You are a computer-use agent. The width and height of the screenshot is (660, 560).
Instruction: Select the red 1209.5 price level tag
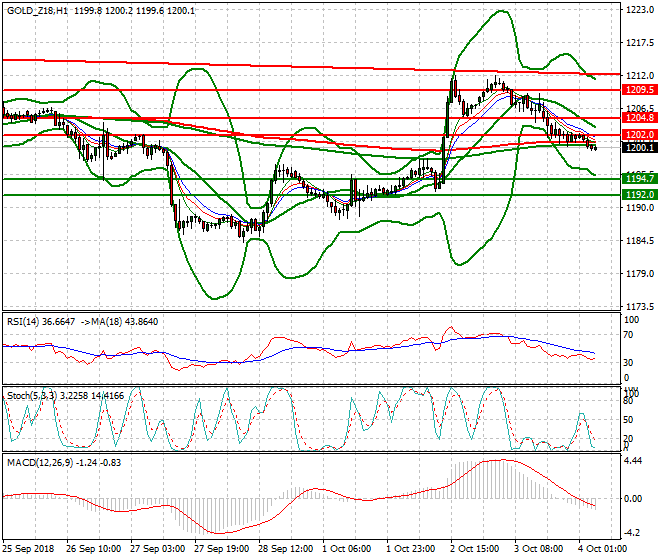click(638, 89)
